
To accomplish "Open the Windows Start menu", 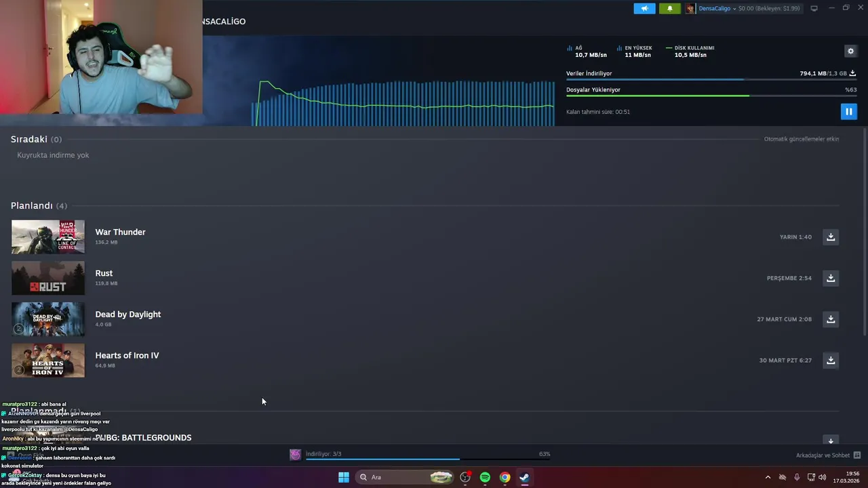I will coord(344,477).
